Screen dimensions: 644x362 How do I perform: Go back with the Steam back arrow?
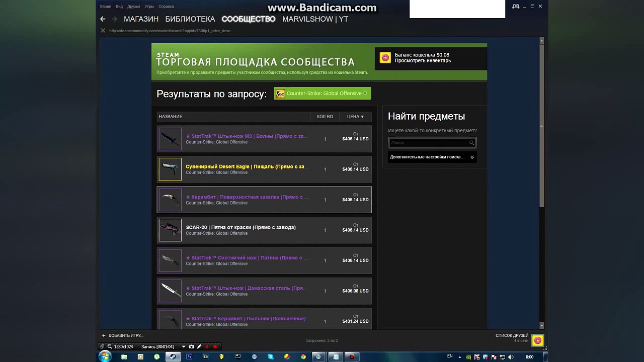tap(103, 19)
